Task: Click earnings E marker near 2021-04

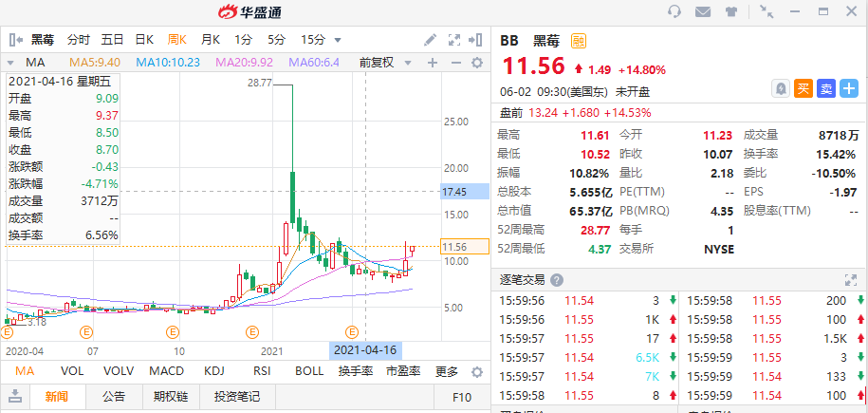Action: click(352, 332)
